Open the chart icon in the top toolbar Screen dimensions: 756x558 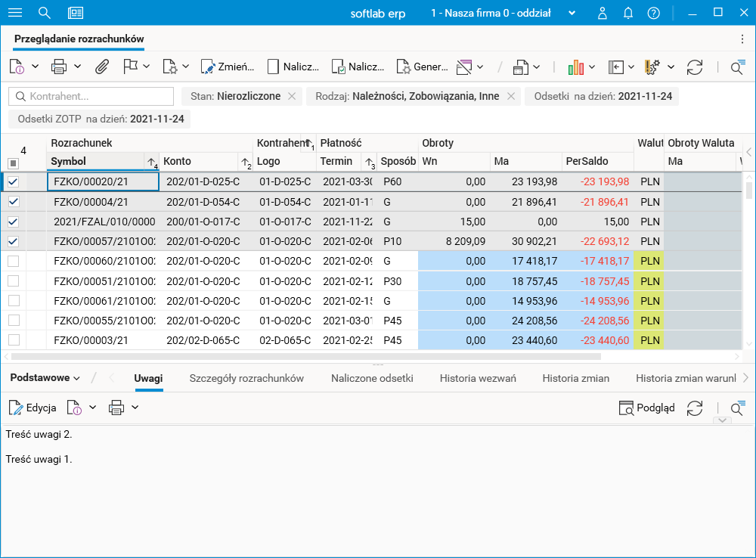[x=576, y=67]
